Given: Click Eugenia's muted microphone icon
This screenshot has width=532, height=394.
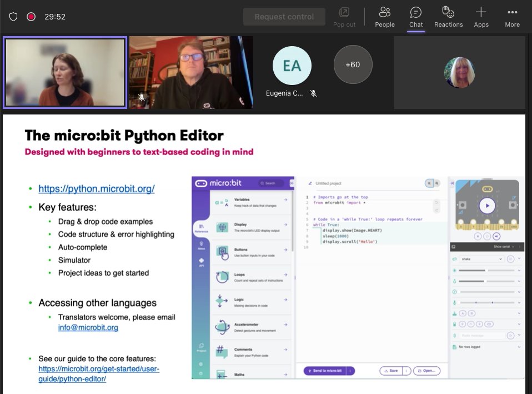Looking at the screenshot, I should (314, 93).
